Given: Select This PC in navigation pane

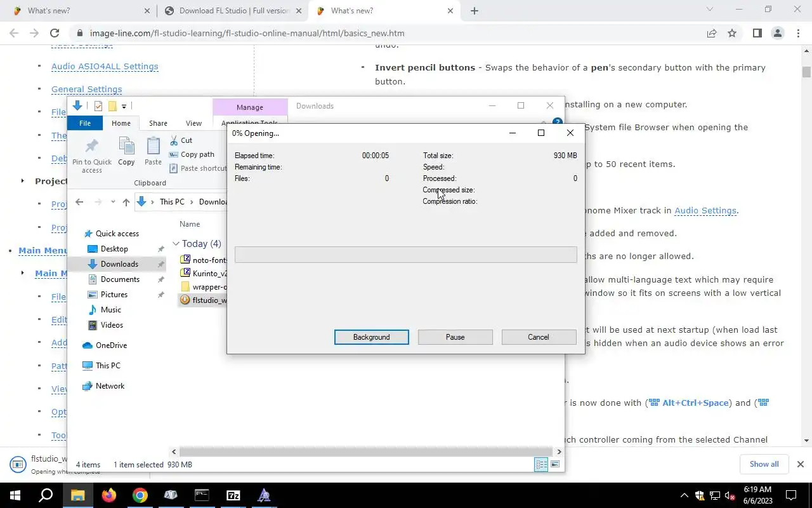Looking at the screenshot, I should [x=101, y=366].
